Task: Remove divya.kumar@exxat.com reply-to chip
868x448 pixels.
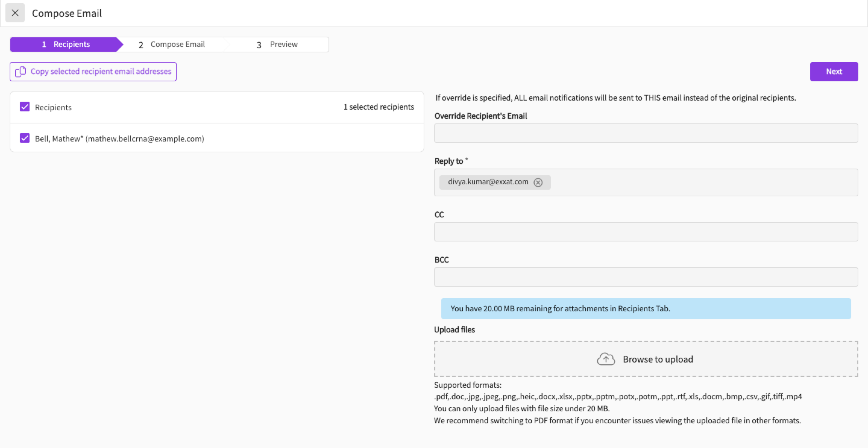Action: coord(538,182)
